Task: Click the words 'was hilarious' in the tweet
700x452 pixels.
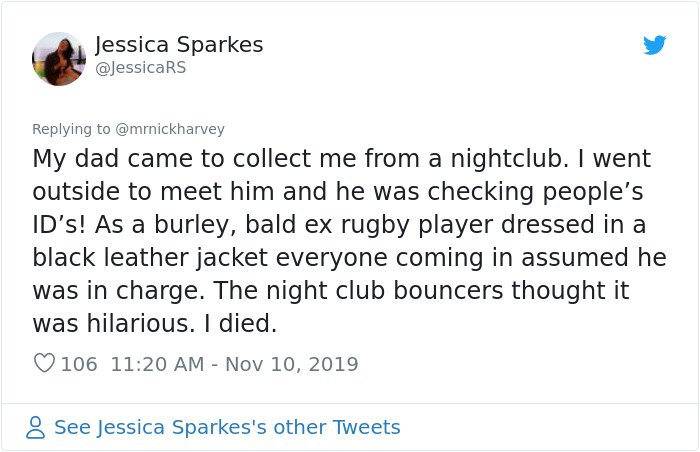Action: 111,323
